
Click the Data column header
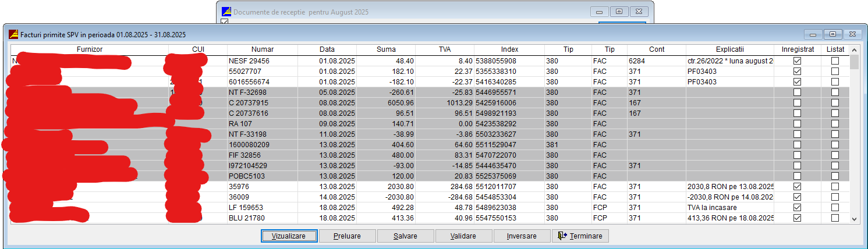(x=327, y=49)
